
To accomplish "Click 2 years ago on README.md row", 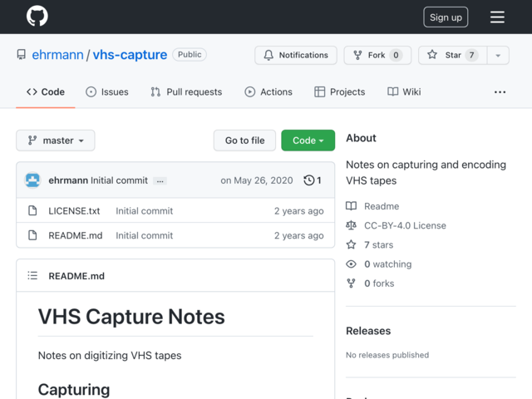I will point(299,235).
